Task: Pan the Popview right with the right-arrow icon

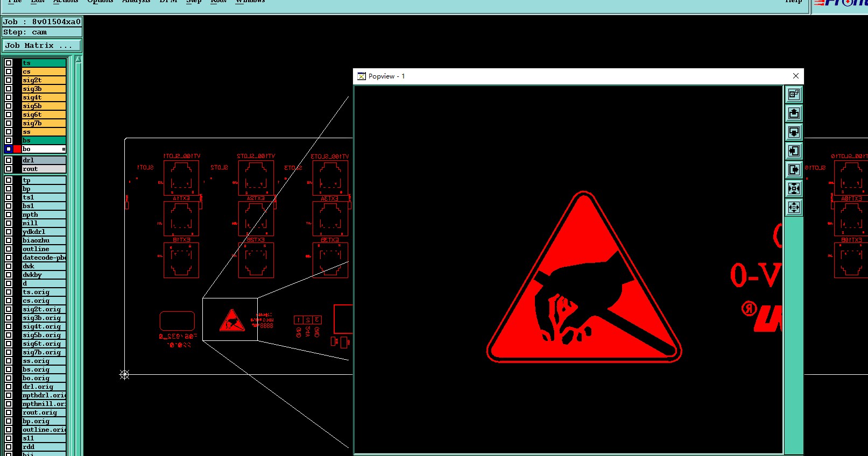Action: 794,170
